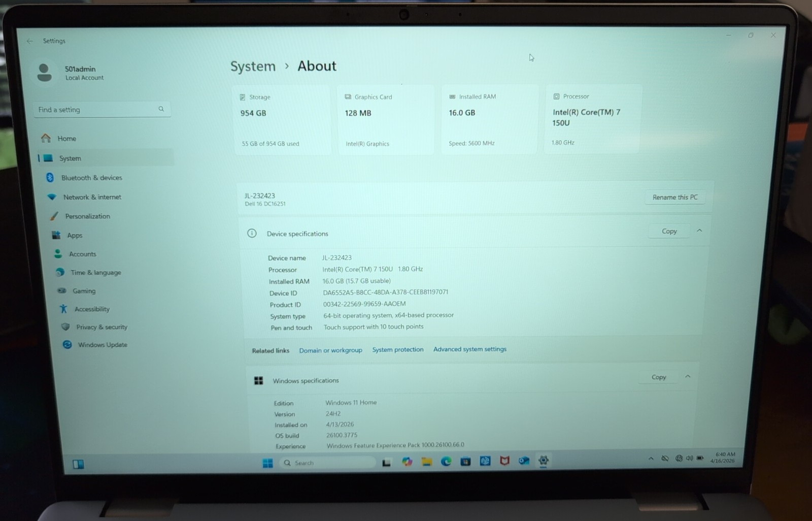The width and height of the screenshot is (812, 521).
Task: Click the Windows logo beside Windows specifications
Action: tap(258, 380)
